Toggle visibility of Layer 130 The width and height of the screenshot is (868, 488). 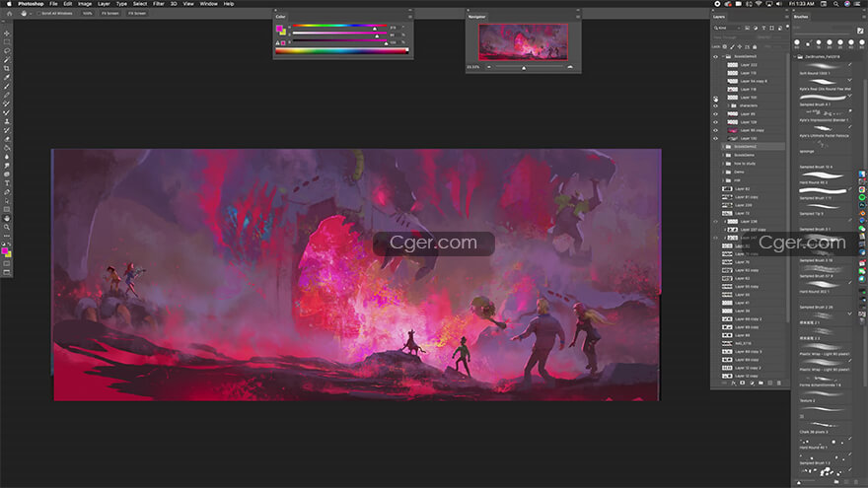pos(715,138)
